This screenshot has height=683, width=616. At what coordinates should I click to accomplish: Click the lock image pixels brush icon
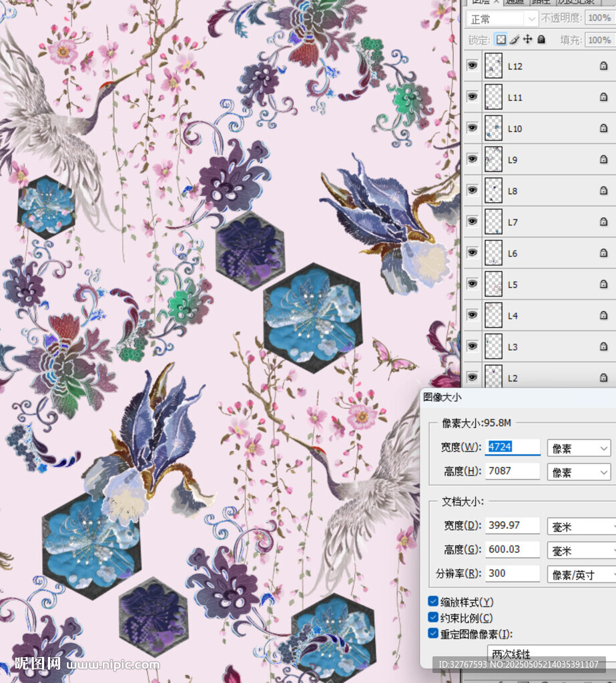[515, 39]
